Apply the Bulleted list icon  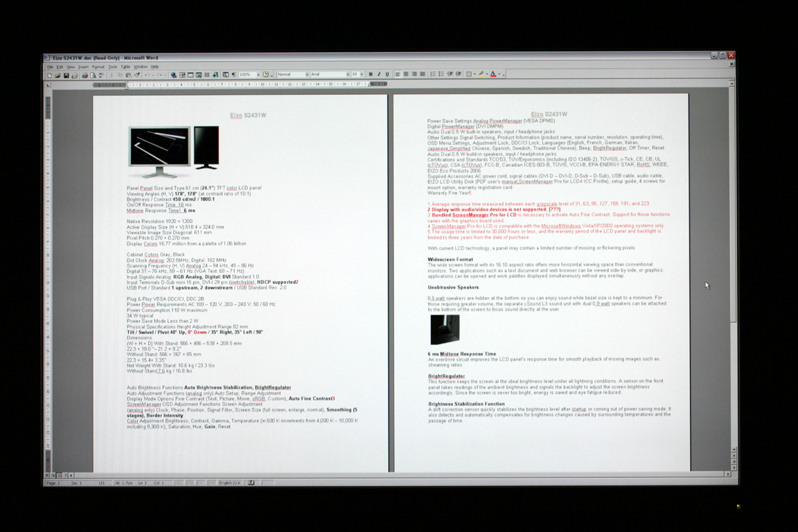coord(441,74)
